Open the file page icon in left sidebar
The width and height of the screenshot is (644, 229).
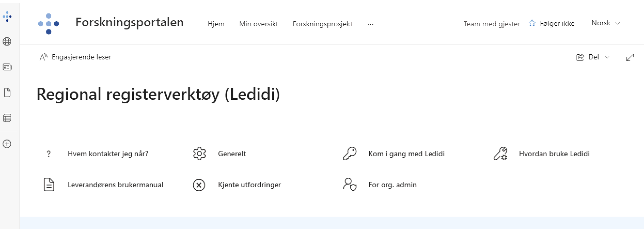pyautogui.click(x=7, y=93)
